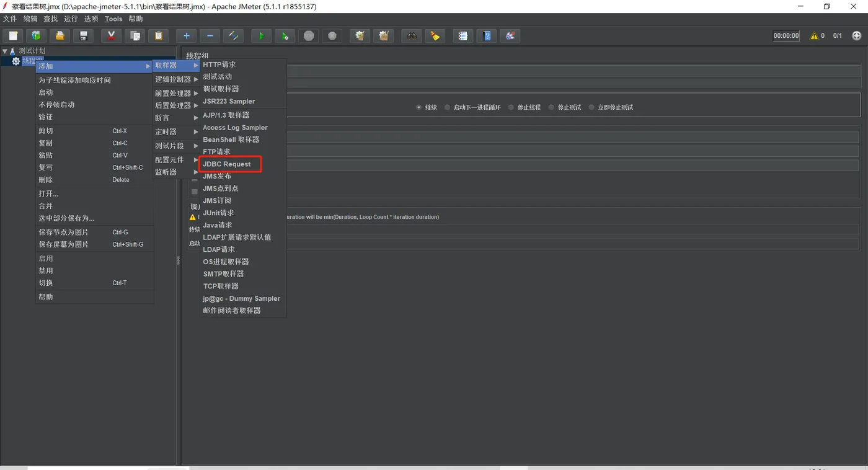Image resolution: width=868 pixels, height=470 pixels.
Task: Click the green Start run icon
Action: (x=261, y=36)
